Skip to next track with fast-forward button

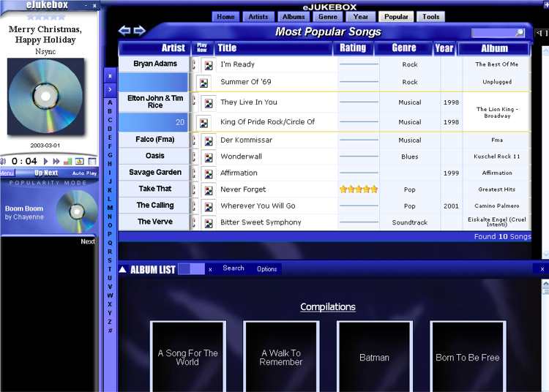tap(56, 161)
